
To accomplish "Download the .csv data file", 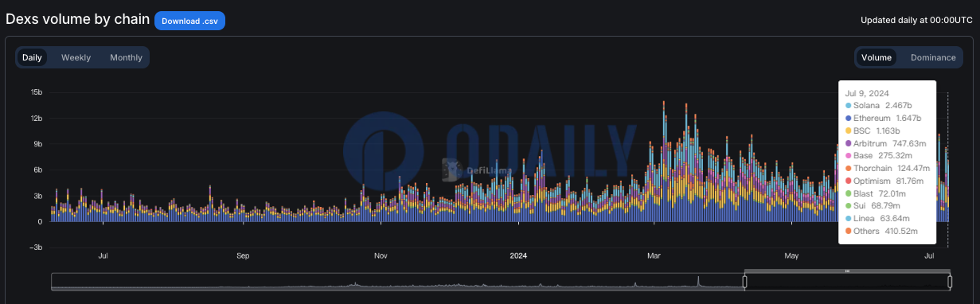I will point(189,21).
